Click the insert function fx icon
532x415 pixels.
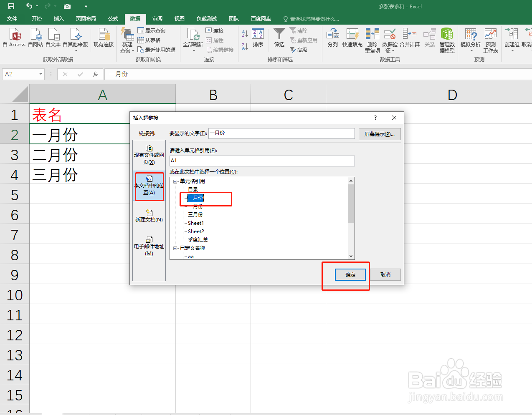(x=95, y=74)
